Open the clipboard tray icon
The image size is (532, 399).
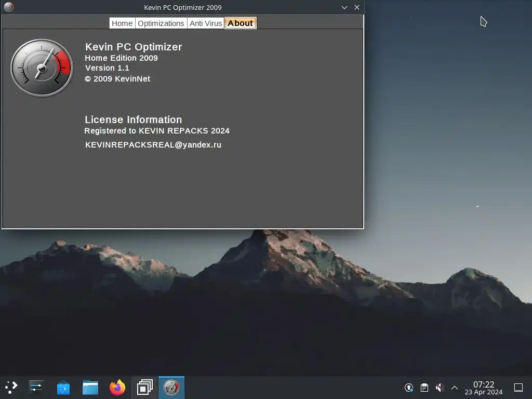coord(424,388)
